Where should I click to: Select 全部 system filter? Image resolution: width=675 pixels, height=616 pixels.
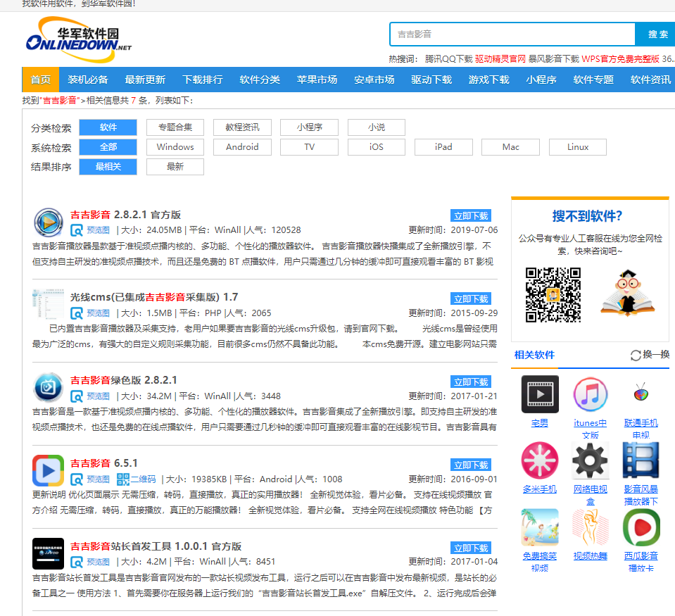click(x=108, y=147)
